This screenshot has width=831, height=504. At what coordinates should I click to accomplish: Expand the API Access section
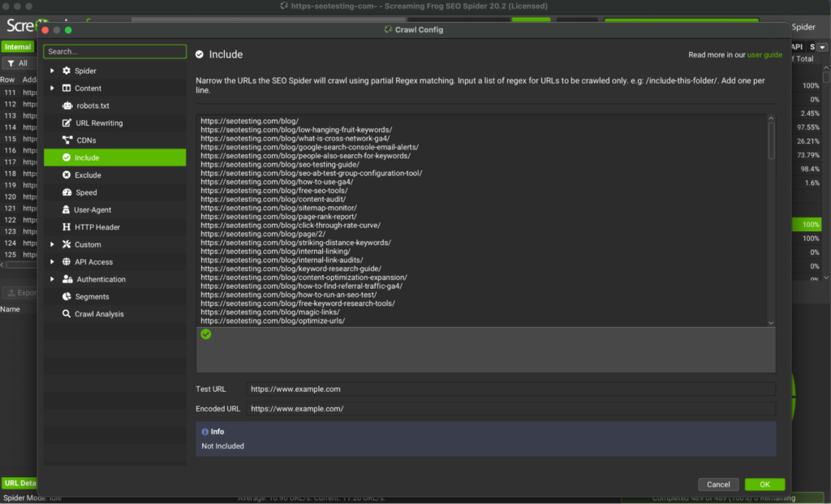click(x=53, y=262)
